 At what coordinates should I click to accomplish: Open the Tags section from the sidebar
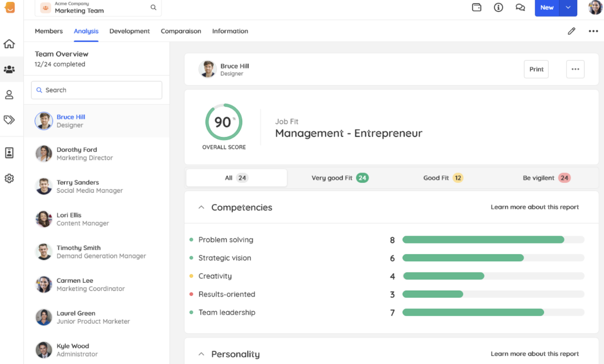tap(9, 121)
